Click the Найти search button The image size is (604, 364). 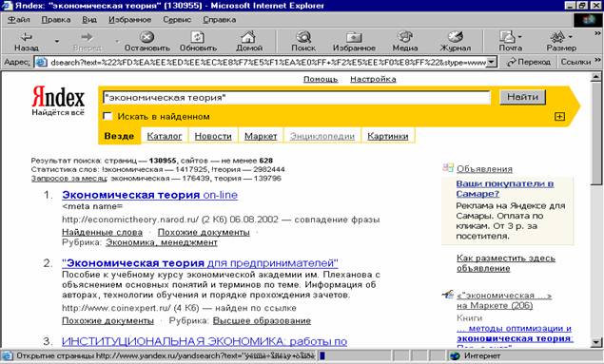[522, 97]
